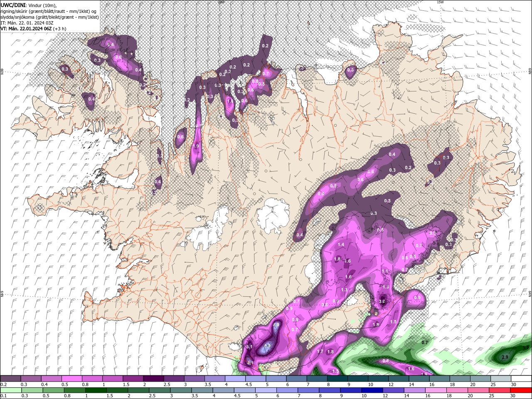Pick the bright pink snow swatch starting at 0.5

pyautogui.click(x=71, y=379)
